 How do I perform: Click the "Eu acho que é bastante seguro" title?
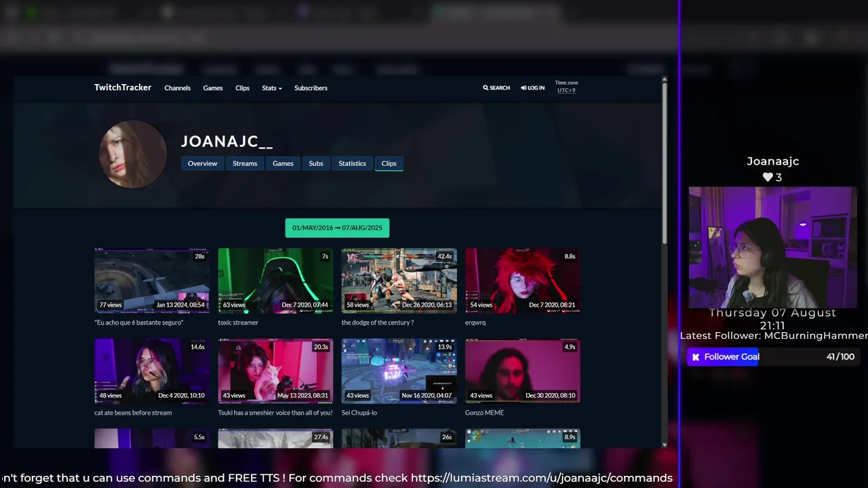coord(139,323)
